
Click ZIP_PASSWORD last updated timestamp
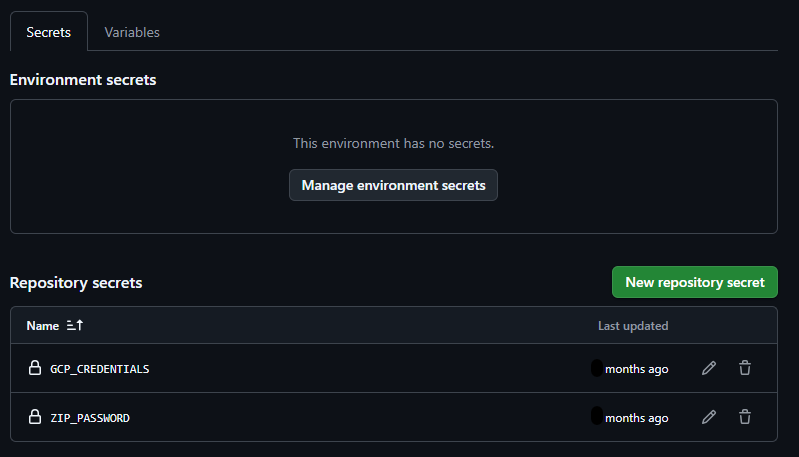click(x=630, y=418)
